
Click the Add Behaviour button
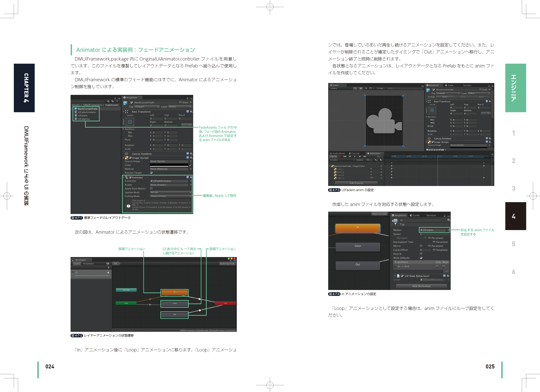pyautogui.click(x=421, y=286)
